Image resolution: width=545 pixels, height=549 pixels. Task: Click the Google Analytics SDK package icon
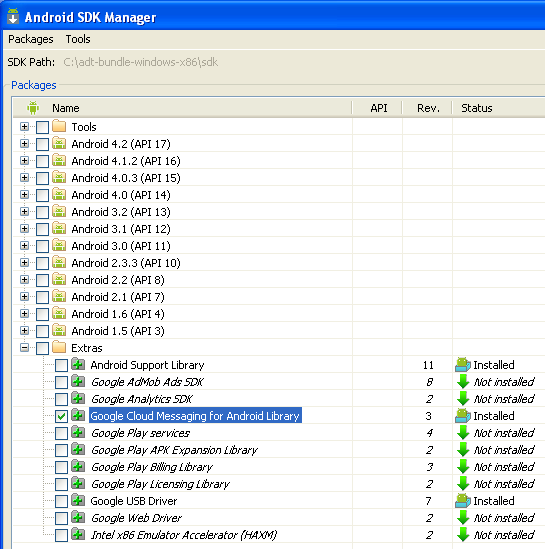(x=78, y=398)
